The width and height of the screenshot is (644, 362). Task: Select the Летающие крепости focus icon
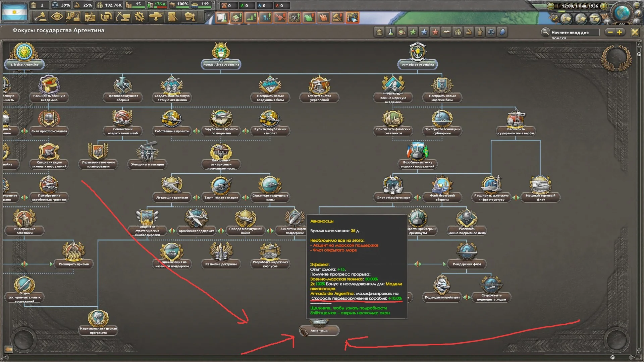coord(172,185)
